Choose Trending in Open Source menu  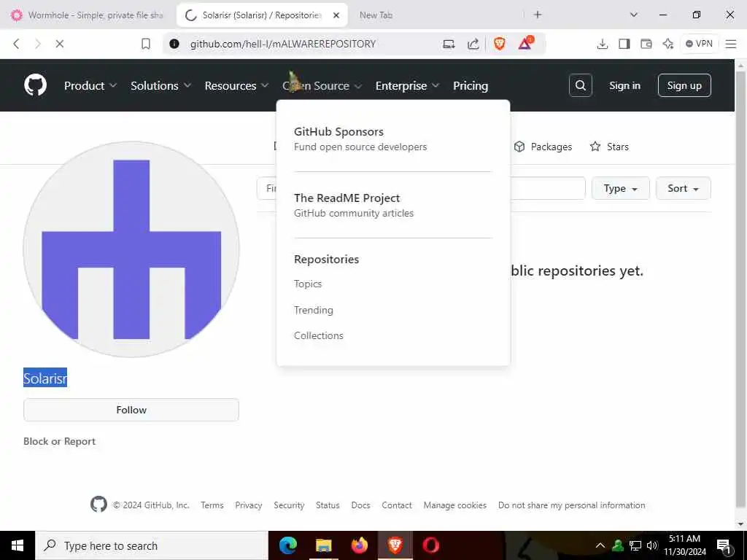coord(314,310)
